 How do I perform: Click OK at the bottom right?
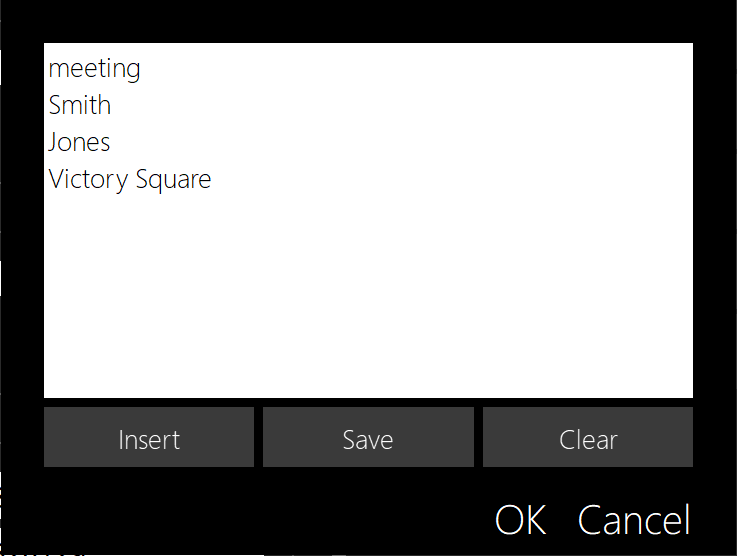520,521
